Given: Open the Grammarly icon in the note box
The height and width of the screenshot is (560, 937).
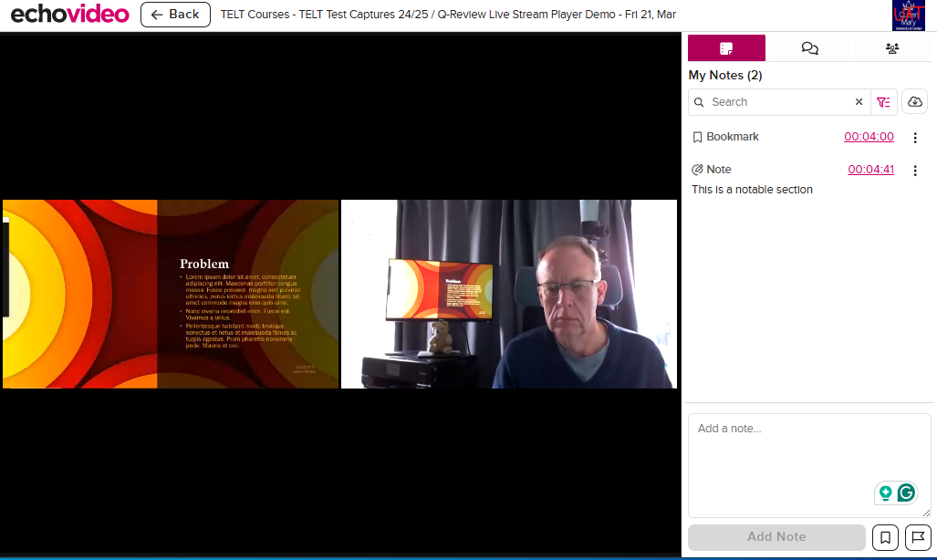Looking at the screenshot, I should [x=906, y=492].
